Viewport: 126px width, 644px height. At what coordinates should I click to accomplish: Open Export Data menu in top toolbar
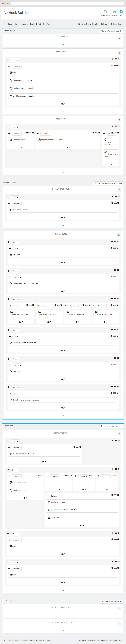click(x=117, y=24)
